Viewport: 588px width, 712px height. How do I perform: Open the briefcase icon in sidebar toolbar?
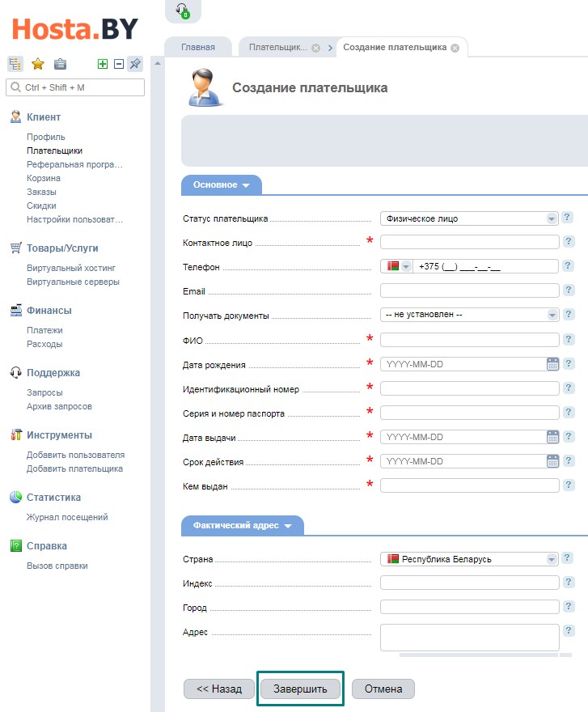point(60,64)
